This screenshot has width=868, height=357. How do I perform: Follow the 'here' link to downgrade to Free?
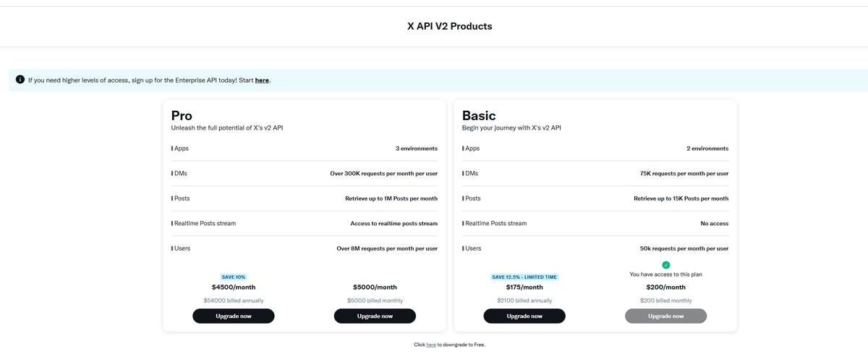tap(431, 345)
